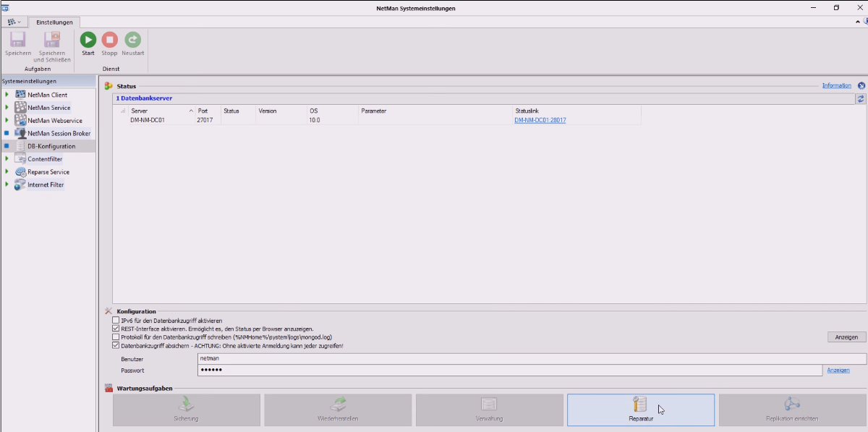Screen dimensions: 868x432
Task: Restart the service via the Neustart icon
Action: [132, 39]
